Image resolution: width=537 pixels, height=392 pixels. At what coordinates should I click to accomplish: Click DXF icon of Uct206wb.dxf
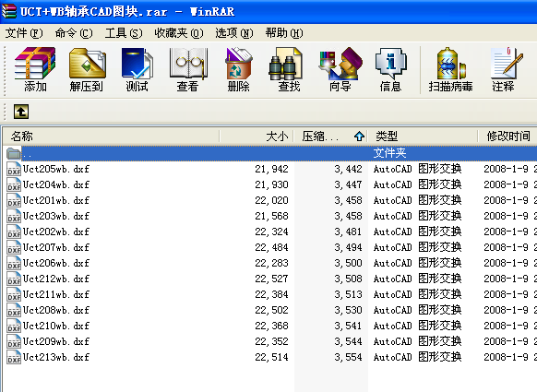[x=14, y=263]
